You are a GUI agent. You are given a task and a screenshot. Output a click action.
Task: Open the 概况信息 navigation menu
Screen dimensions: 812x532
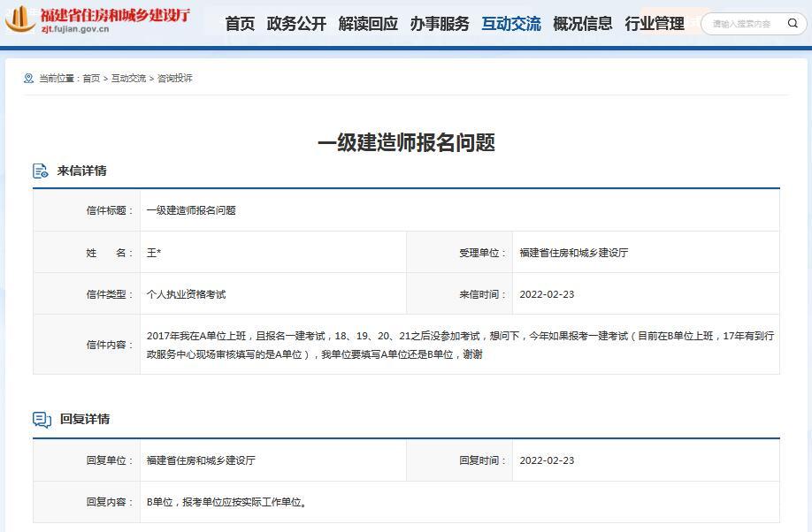583,23
